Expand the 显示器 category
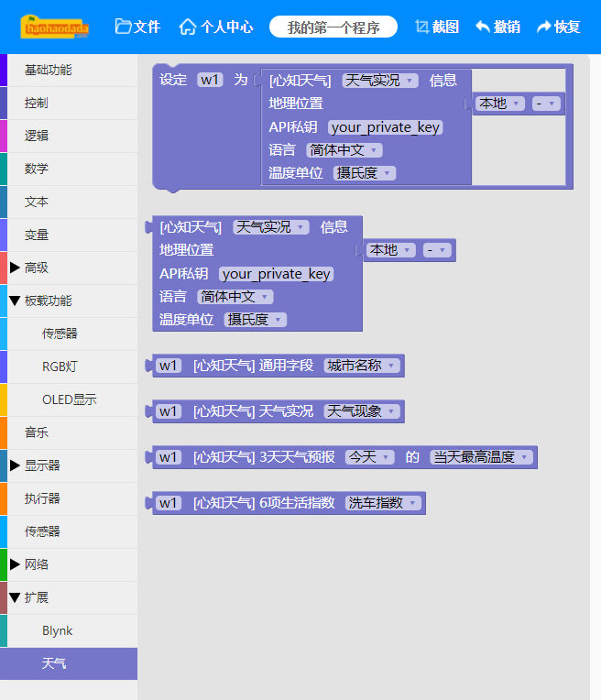This screenshot has height=700, width=601. [69, 465]
